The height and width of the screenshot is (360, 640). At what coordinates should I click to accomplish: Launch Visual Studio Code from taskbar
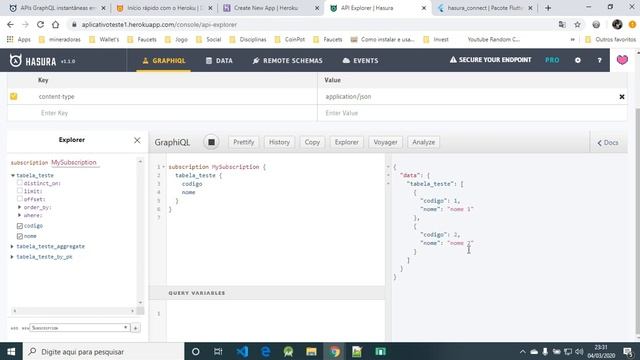pyautogui.click(x=242, y=351)
